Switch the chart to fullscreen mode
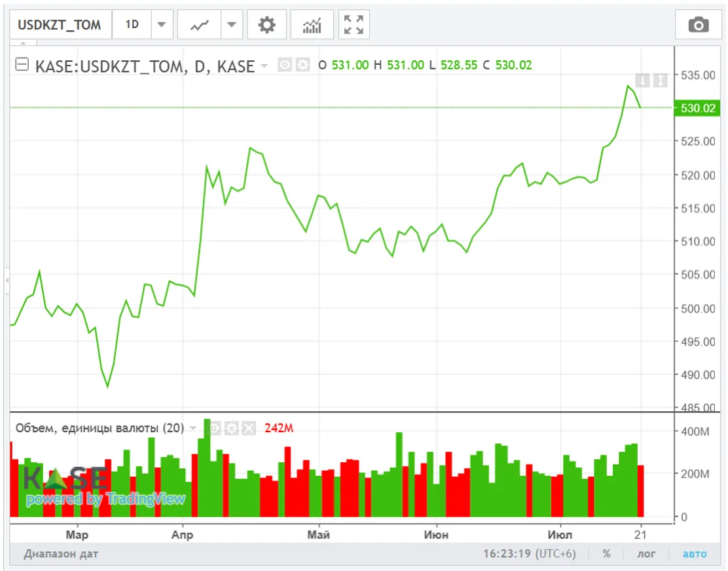The height and width of the screenshot is (571, 728). click(x=354, y=25)
